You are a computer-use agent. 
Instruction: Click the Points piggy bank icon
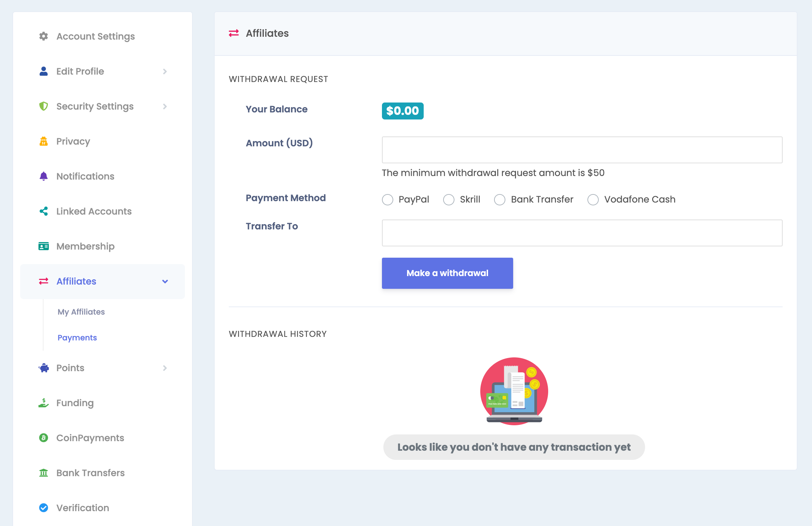pos(43,368)
